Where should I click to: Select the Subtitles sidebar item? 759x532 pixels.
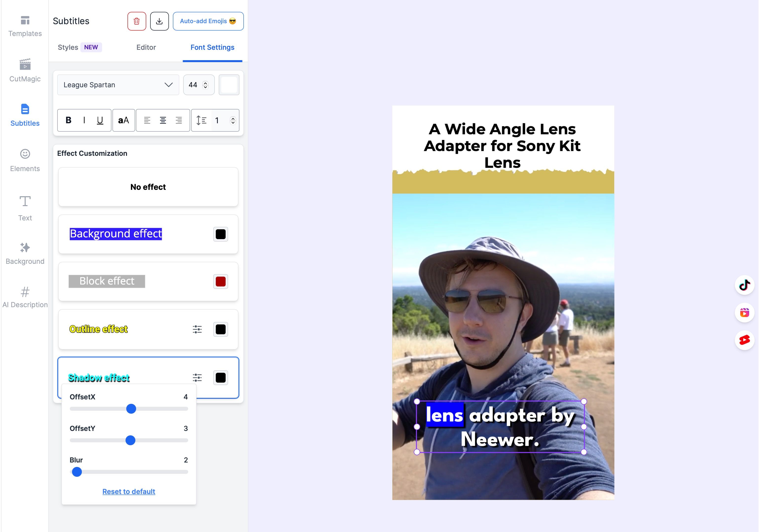[x=25, y=115]
